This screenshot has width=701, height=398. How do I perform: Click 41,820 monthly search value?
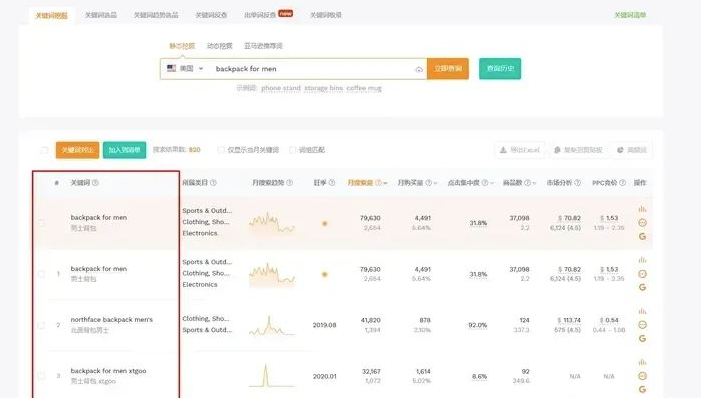coord(371,320)
